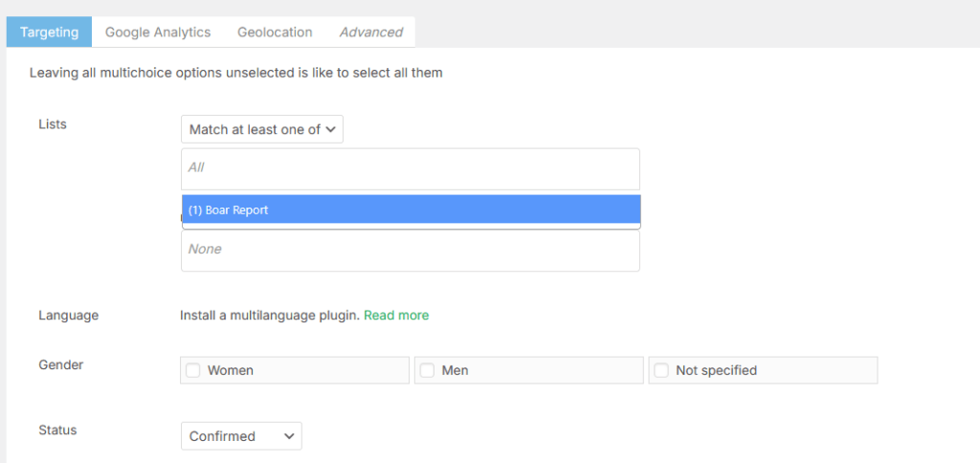The width and height of the screenshot is (980, 463).
Task: Expand the Status 'Confirmed' dropdown
Action: (x=240, y=436)
